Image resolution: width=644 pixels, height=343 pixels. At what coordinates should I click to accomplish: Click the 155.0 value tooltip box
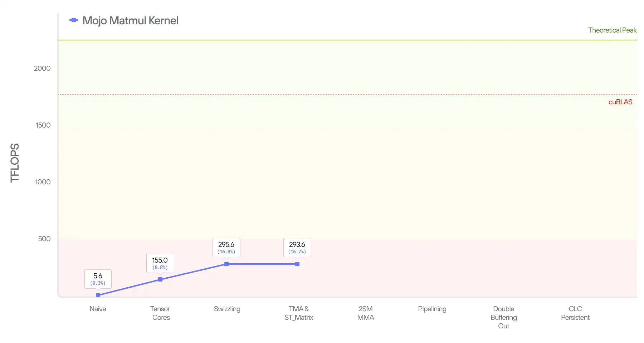pyautogui.click(x=160, y=263)
